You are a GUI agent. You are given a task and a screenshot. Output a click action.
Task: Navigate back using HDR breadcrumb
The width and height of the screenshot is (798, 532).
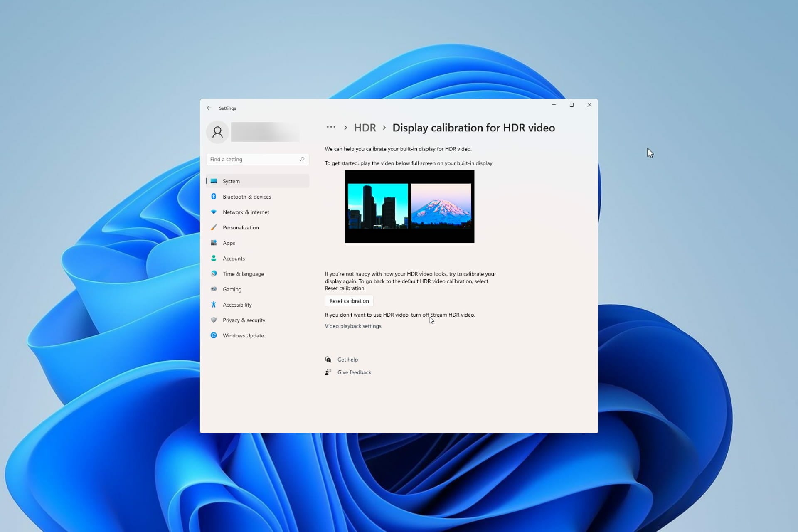point(365,128)
